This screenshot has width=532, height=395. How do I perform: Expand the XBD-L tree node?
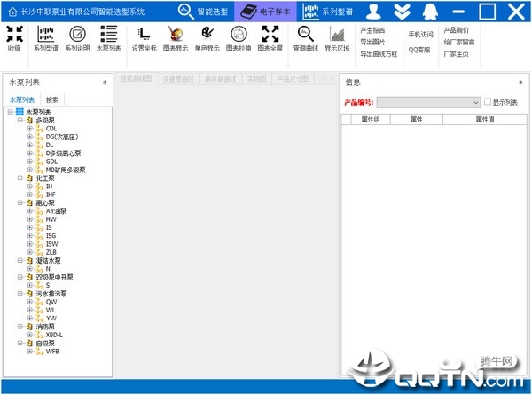30,335
